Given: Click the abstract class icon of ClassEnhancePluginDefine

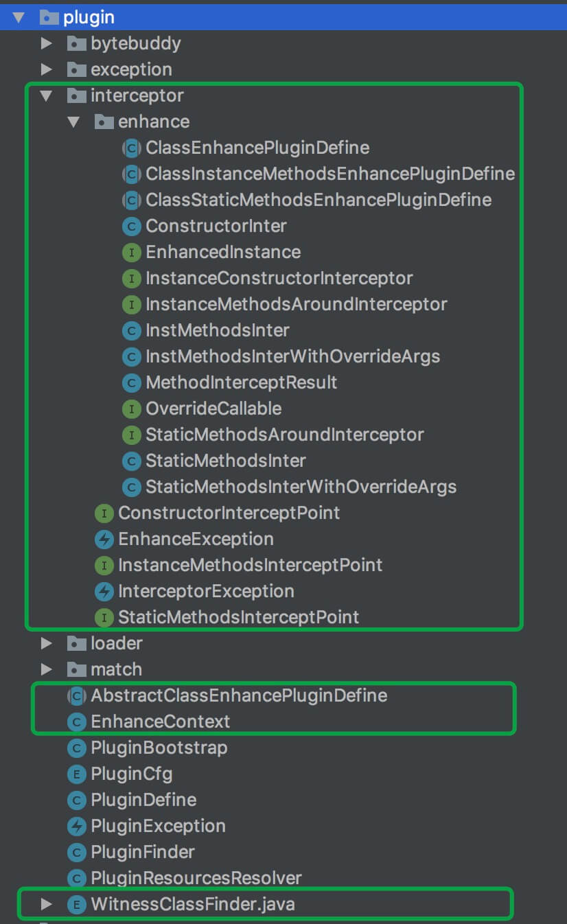Looking at the screenshot, I should (x=131, y=148).
